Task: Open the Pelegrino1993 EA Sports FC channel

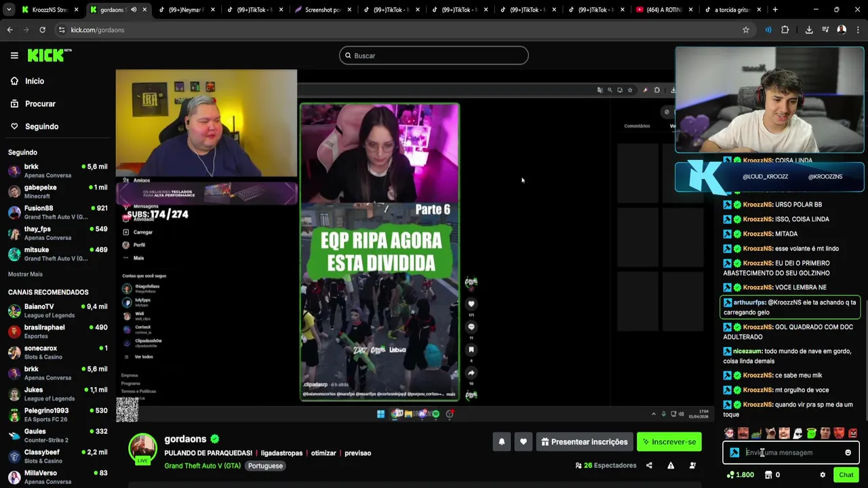Action: pos(58,415)
